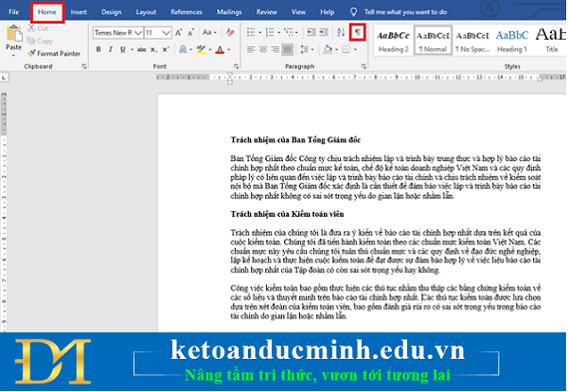
Task: Switch to the Insert tab
Action: point(79,12)
